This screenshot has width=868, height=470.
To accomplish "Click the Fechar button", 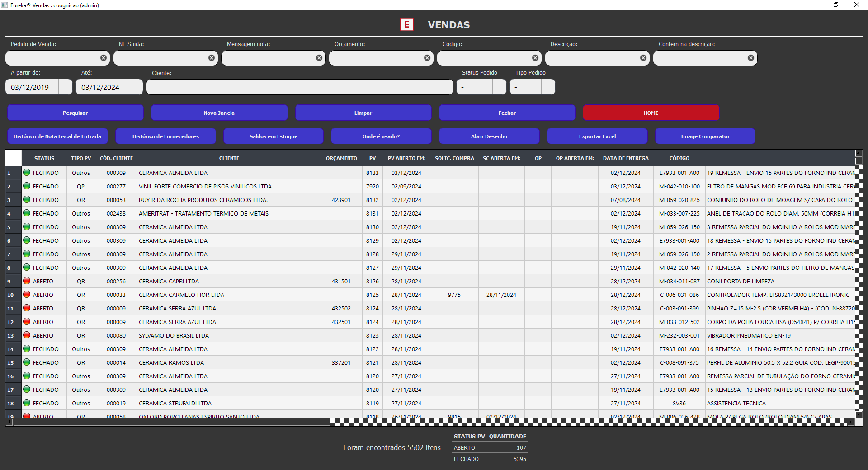I will coord(507,113).
